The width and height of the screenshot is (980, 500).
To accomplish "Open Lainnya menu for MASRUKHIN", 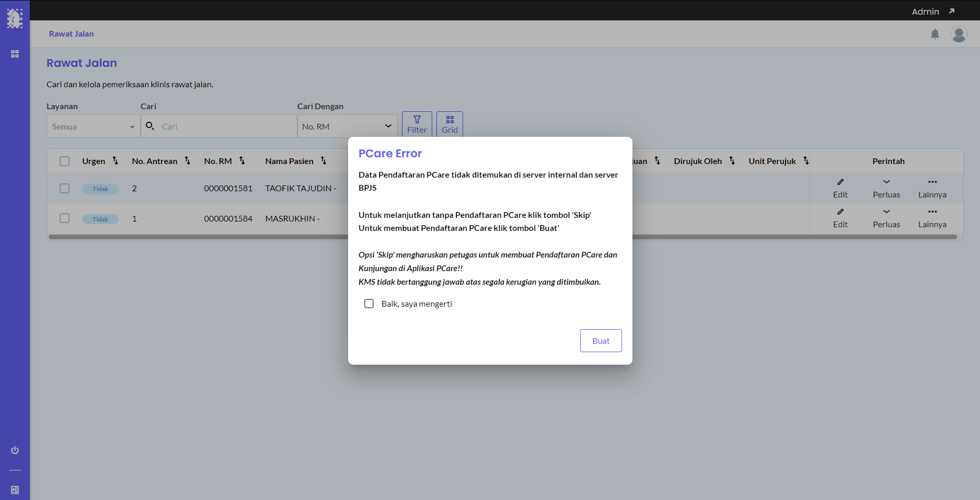I will pyautogui.click(x=932, y=218).
